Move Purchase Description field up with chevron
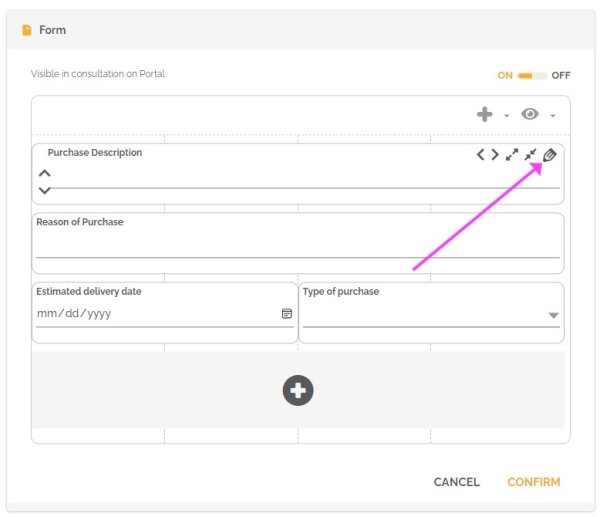 coord(44,173)
